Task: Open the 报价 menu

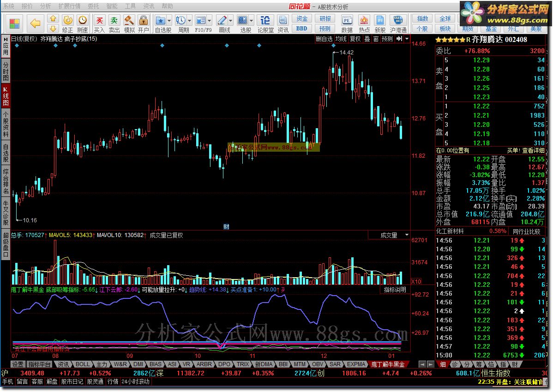Action: click(27, 6)
